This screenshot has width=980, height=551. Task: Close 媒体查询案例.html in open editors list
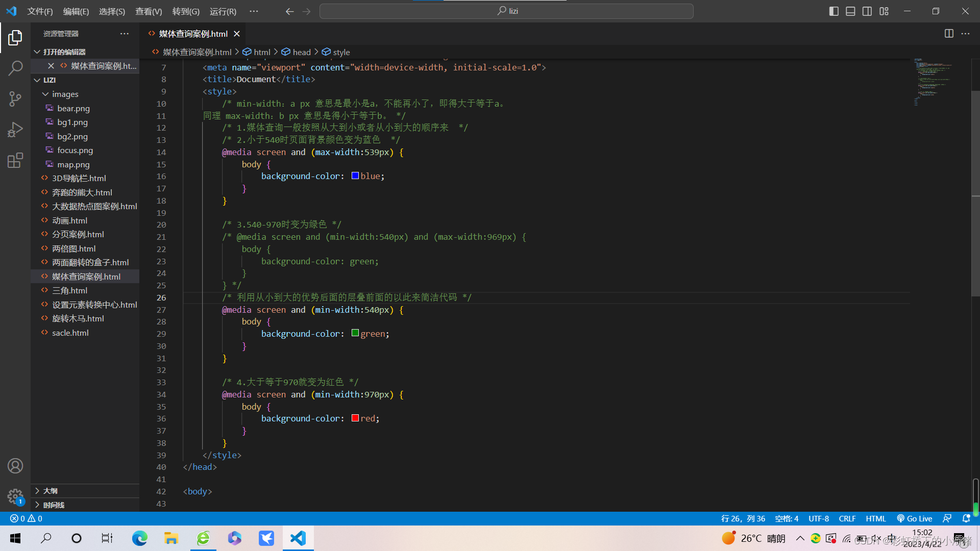[51, 66]
